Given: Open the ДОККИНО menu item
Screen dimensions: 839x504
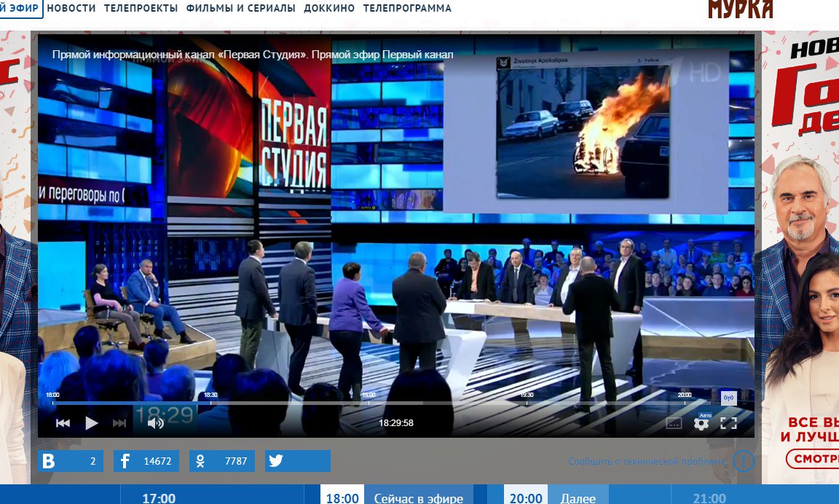Looking at the screenshot, I should pos(329,8).
